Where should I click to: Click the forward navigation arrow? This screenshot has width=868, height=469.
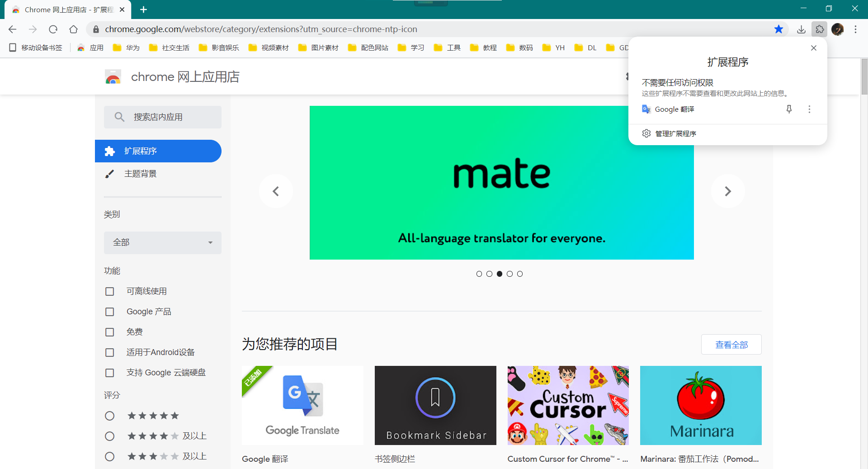33,29
